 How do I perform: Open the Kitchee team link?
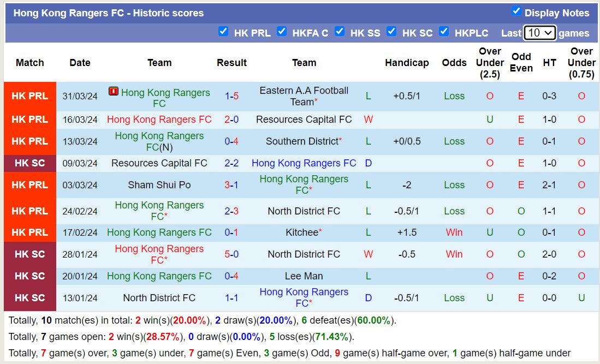(301, 232)
